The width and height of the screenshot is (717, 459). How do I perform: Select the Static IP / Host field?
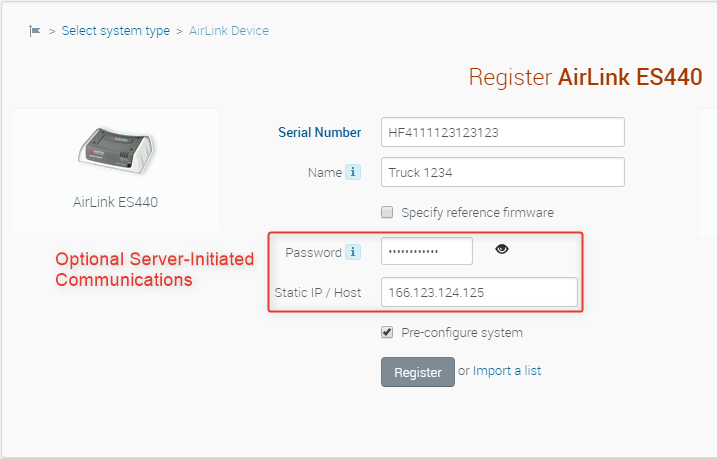point(479,292)
